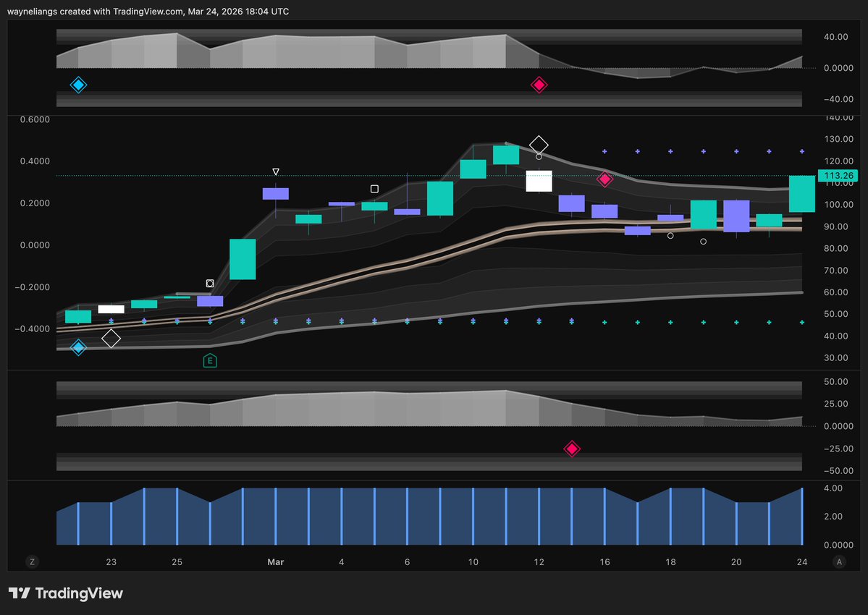Click the '100.00' price scale value
The height and width of the screenshot is (615, 868).
click(x=838, y=205)
